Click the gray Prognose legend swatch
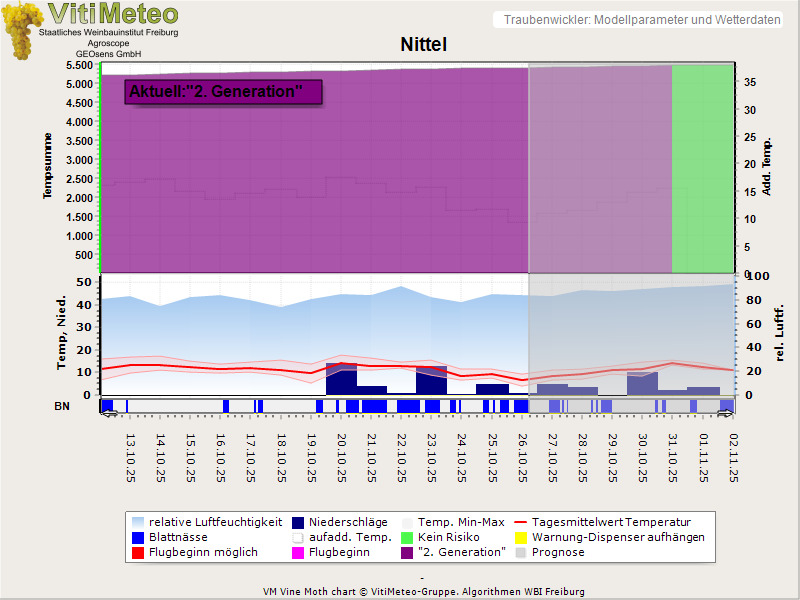The width and height of the screenshot is (800, 600). coord(521,552)
